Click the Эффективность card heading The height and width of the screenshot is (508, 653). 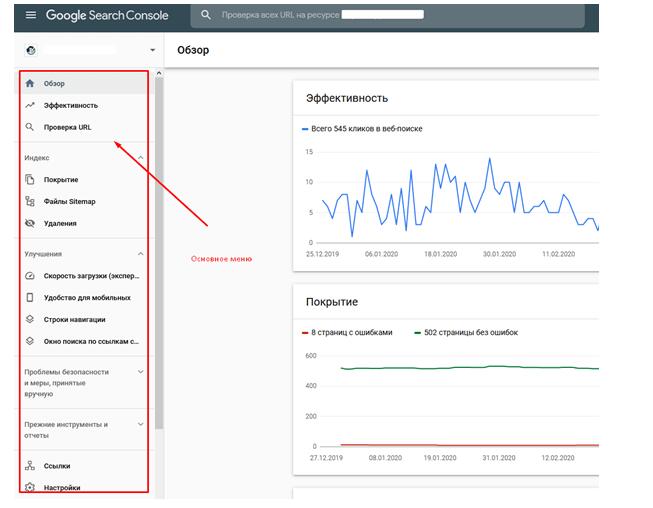(347, 98)
